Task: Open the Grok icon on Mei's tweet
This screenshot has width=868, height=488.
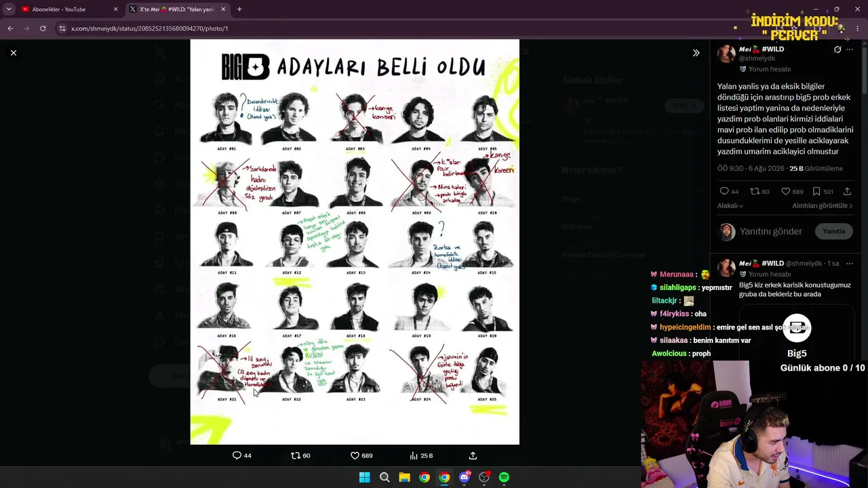Action: tap(837, 49)
